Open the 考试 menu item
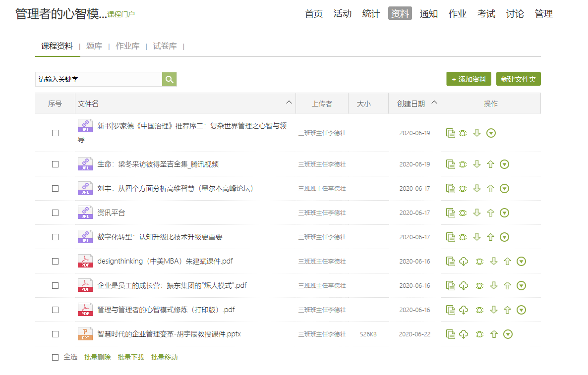Image resolution: width=588 pixels, height=375 pixels. click(486, 14)
